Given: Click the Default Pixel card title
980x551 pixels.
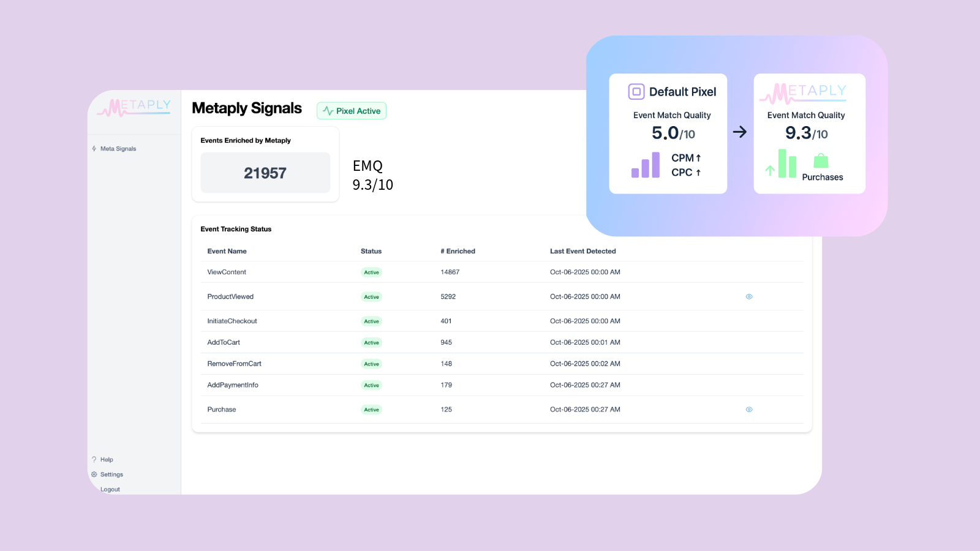Looking at the screenshot, I should tap(682, 92).
